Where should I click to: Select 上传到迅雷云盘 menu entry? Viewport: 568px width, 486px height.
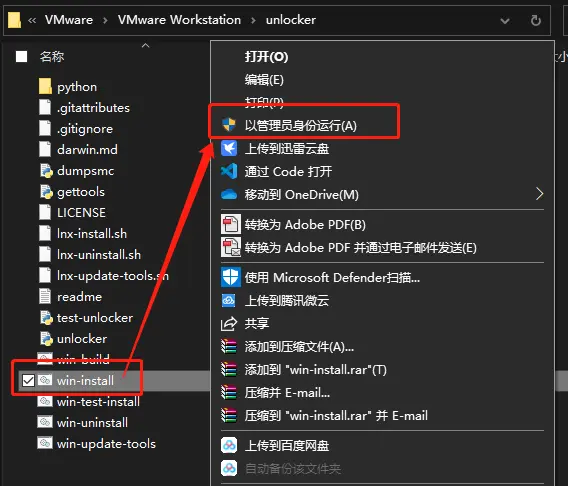coord(287,148)
